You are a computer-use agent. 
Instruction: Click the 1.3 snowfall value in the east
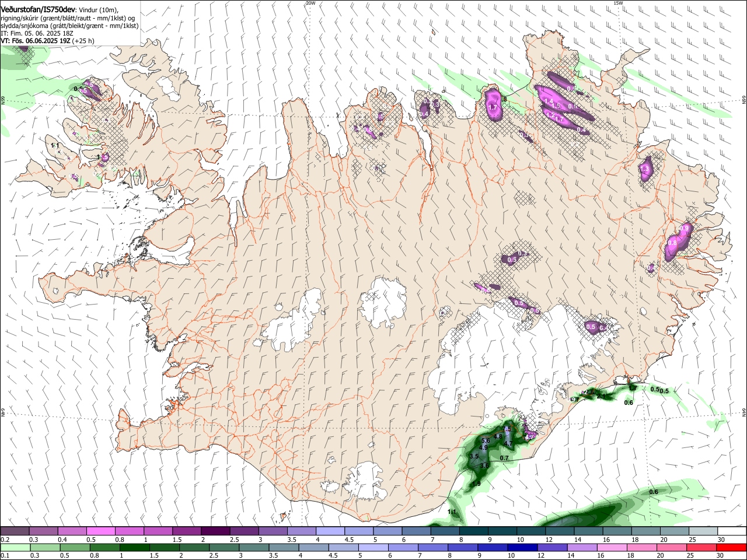645,169
